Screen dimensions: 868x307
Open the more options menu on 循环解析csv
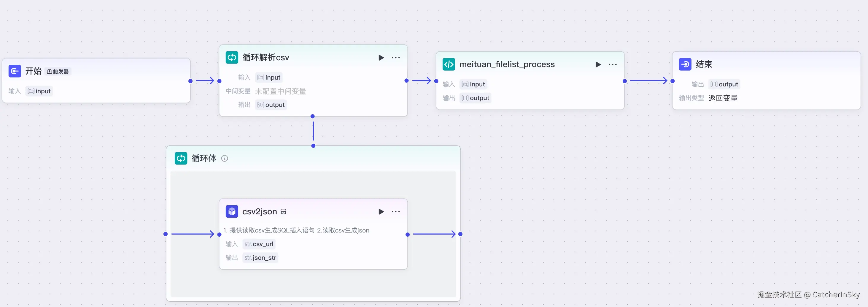pyautogui.click(x=396, y=57)
